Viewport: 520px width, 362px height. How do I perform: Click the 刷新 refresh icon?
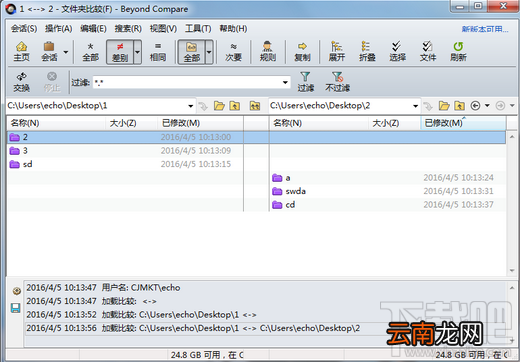pos(458,52)
